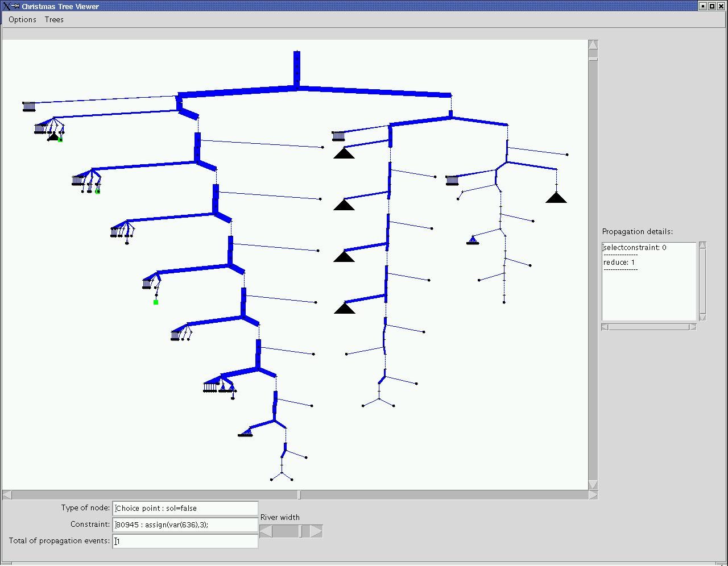Click the topmost black triangle in middle column

click(x=344, y=153)
